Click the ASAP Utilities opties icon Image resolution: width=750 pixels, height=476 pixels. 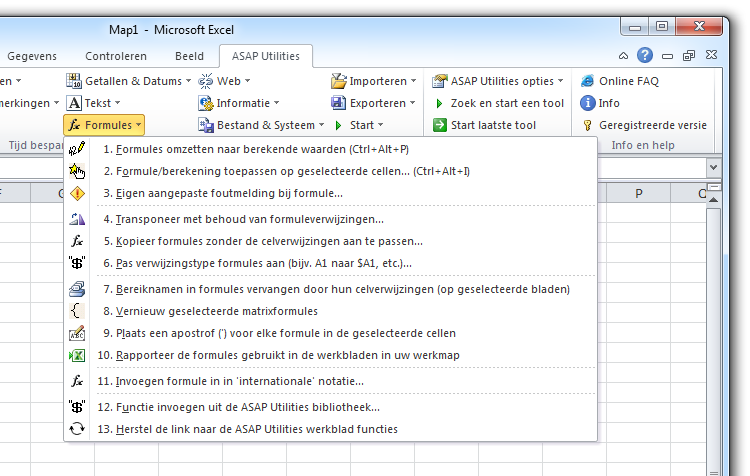click(x=440, y=81)
